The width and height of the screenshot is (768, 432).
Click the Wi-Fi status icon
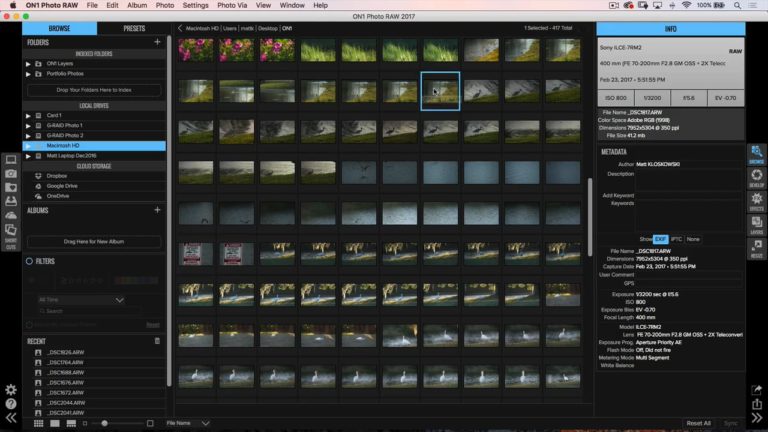687,5
